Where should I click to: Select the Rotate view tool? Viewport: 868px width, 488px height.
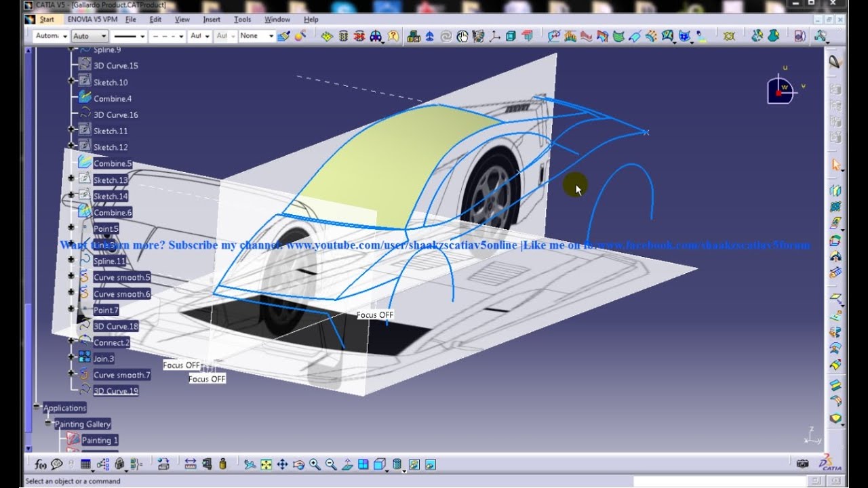pyautogui.click(x=299, y=464)
